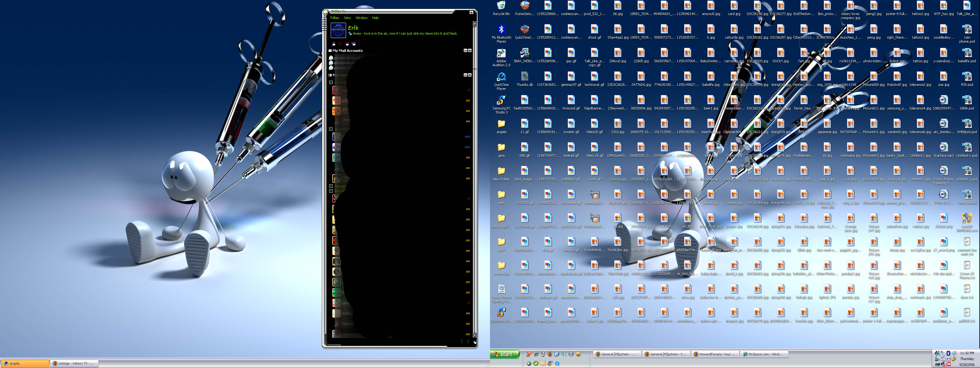Click the envelope icon beside My Mail Accounts
Image resolution: width=980 pixels, height=368 pixels.
330,51
